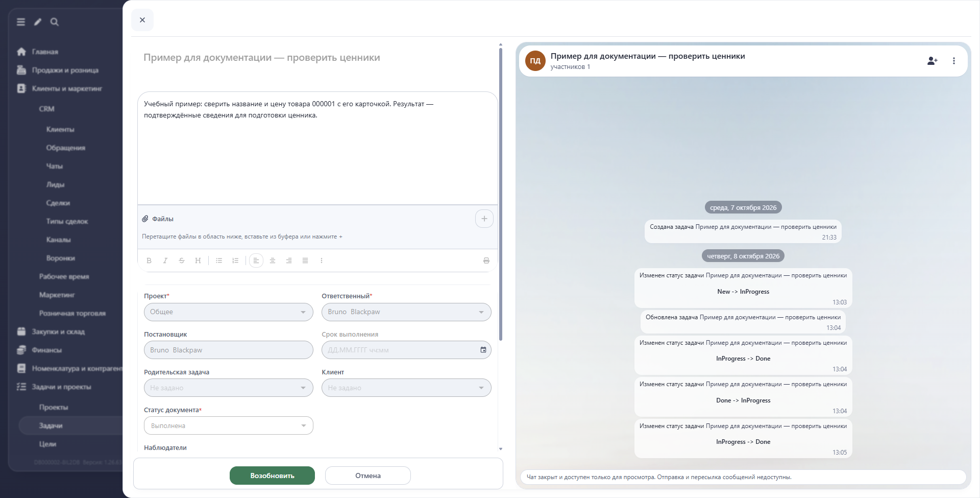
Task: Click the Возобновить button
Action: 272,476
